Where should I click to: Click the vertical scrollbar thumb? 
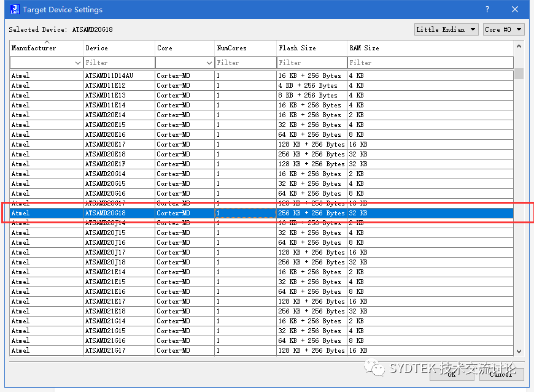(x=519, y=74)
